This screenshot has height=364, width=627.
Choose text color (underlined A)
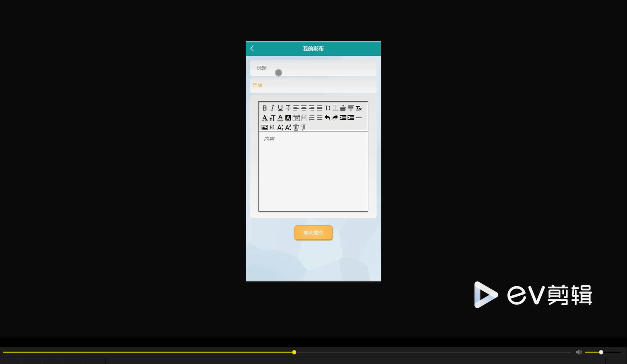click(280, 118)
